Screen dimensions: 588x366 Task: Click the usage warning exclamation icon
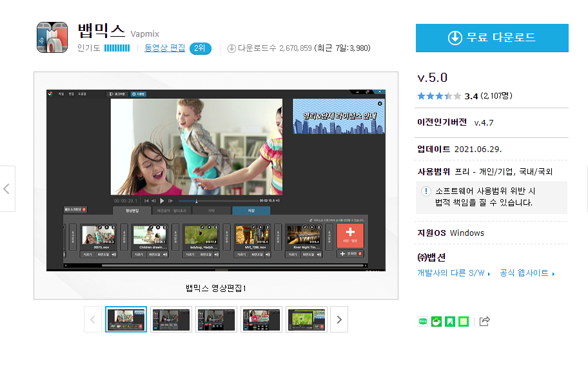tap(426, 191)
